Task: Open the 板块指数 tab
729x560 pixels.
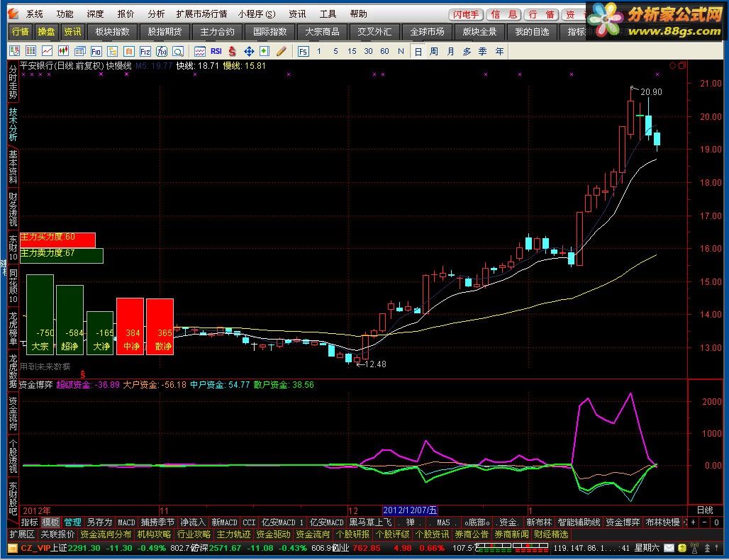Action: (x=112, y=32)
